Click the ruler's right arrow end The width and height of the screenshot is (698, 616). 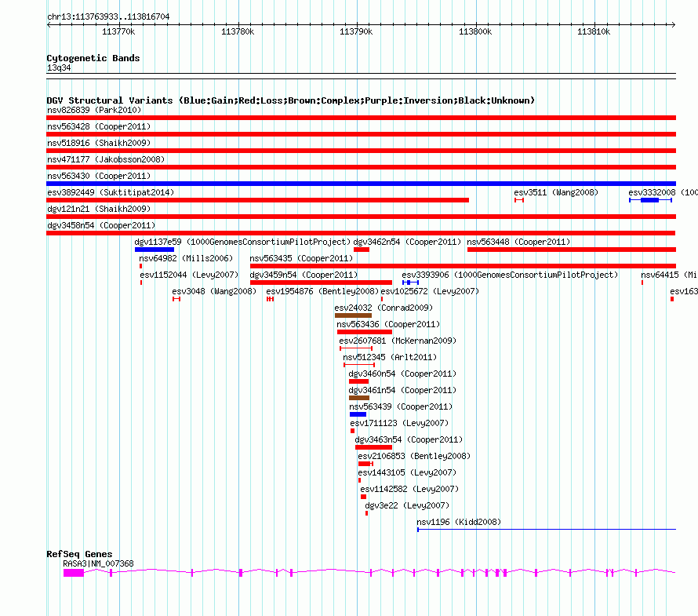(674, 25)
